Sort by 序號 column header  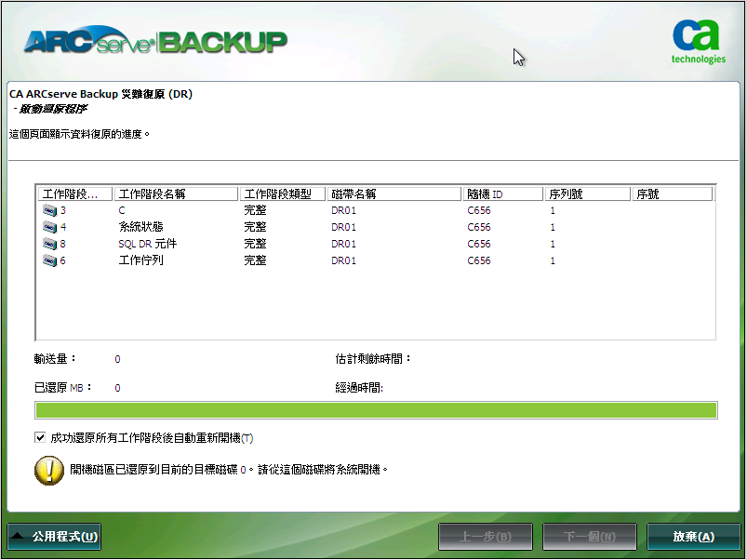point(673,193)
